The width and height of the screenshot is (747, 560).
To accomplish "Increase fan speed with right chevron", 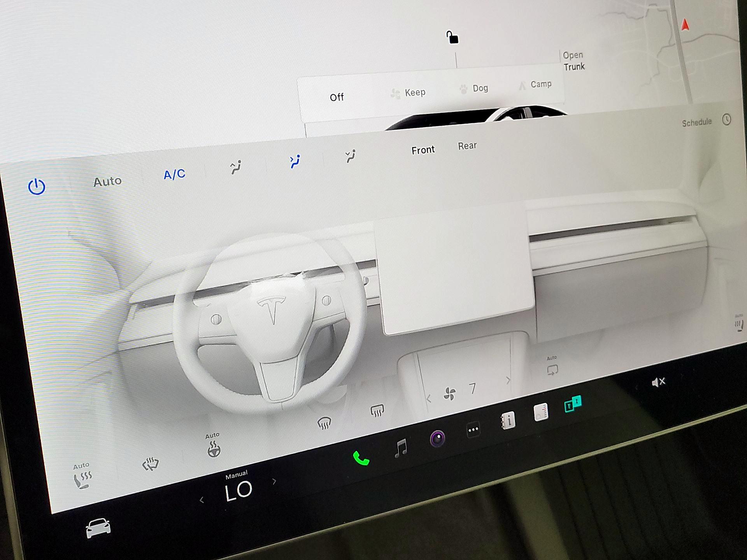I will (x=508, y=380).
